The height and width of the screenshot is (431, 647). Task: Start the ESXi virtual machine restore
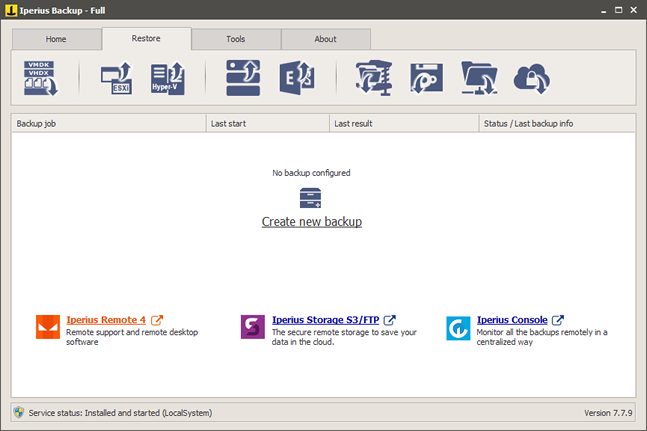(117, 78)
